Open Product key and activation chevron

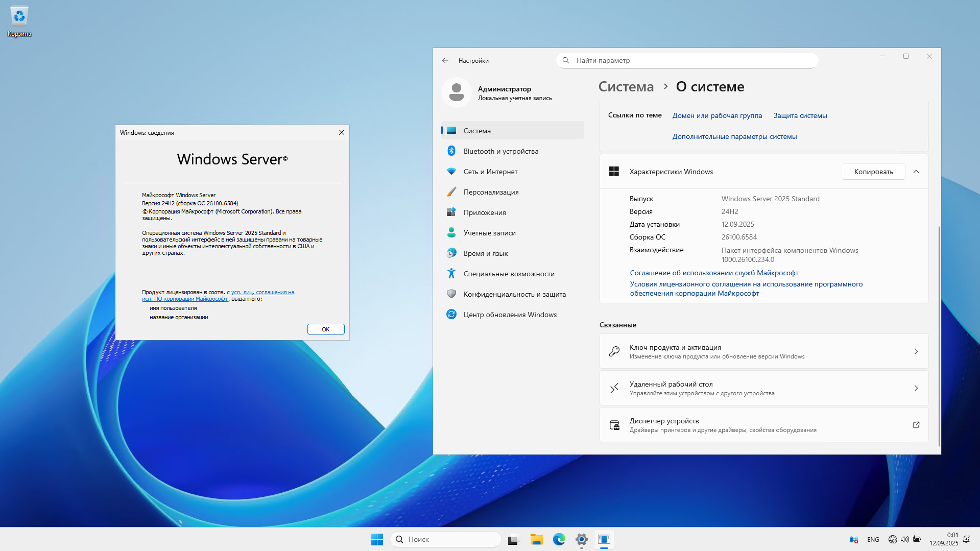(916, 351)
